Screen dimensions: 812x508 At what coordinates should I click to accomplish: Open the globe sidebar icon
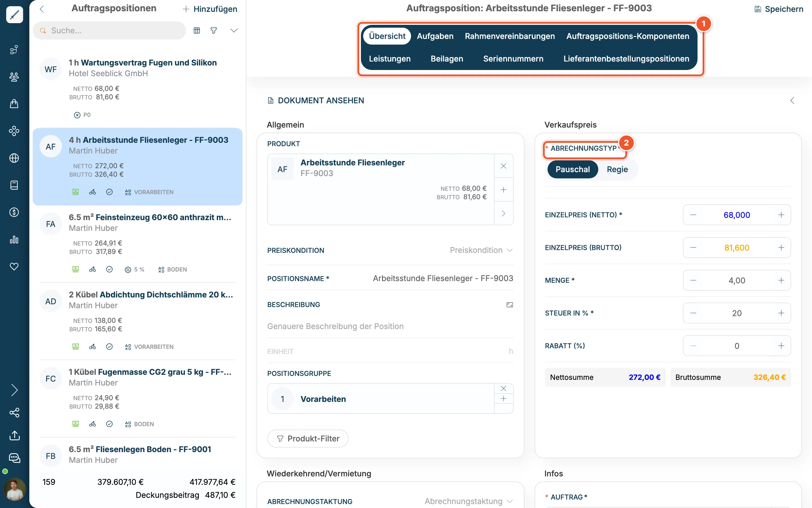[14, 158]
